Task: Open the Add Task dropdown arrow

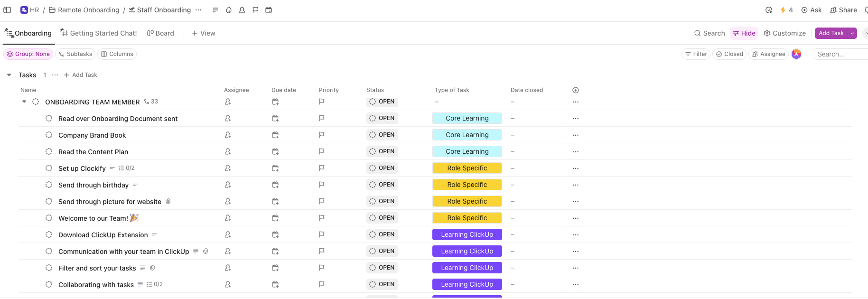Action: [852, 33]
